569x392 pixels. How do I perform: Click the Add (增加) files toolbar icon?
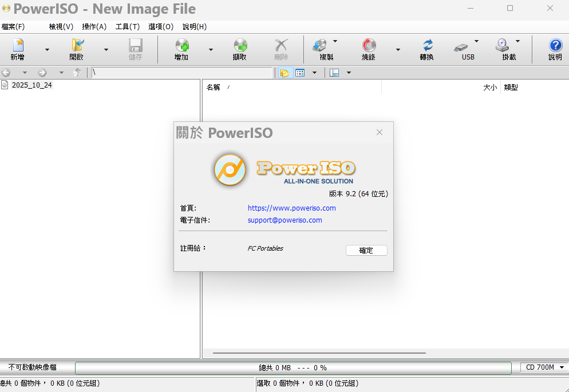[x=181, y=46]
